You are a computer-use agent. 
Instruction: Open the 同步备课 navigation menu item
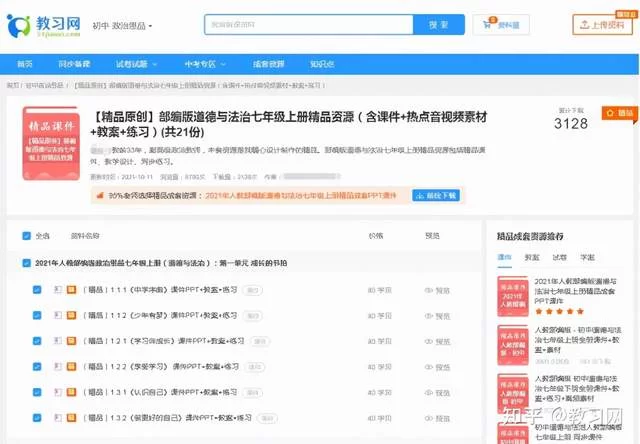pos(72,64)
